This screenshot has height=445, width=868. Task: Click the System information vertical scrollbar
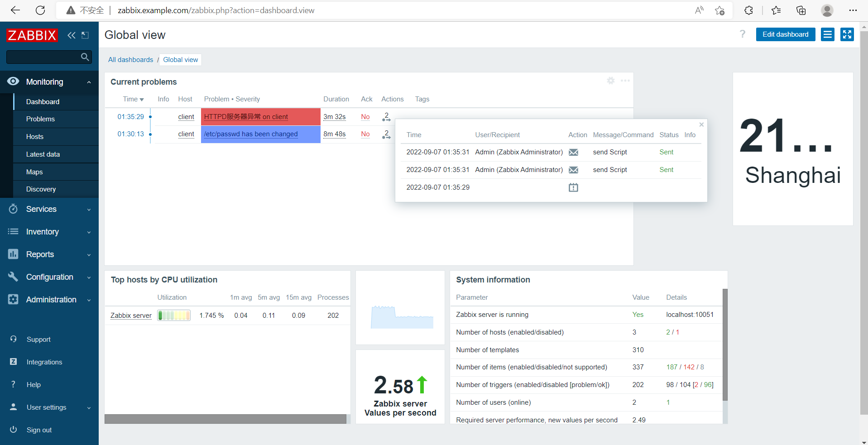coord(725,345)
